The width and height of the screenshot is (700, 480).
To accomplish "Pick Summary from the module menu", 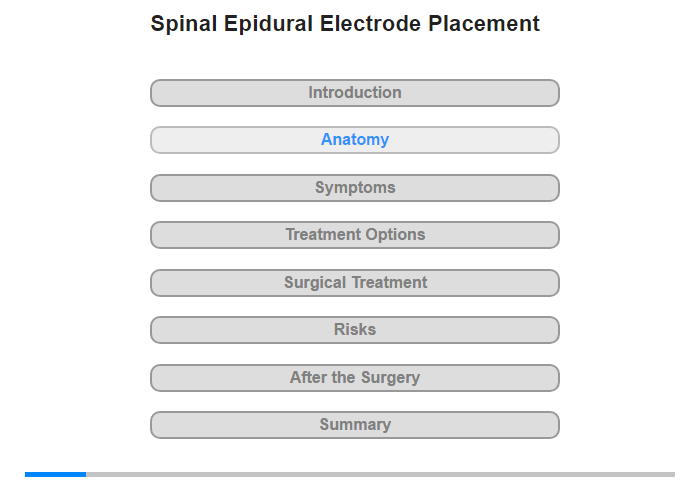I will [354, 425].
